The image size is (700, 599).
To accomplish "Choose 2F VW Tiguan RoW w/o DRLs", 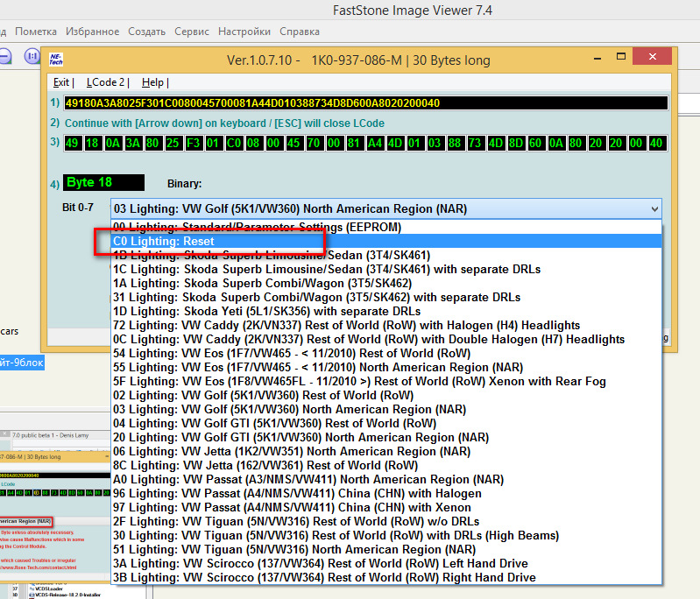I will pyautogui.click(x=386, y=521).
